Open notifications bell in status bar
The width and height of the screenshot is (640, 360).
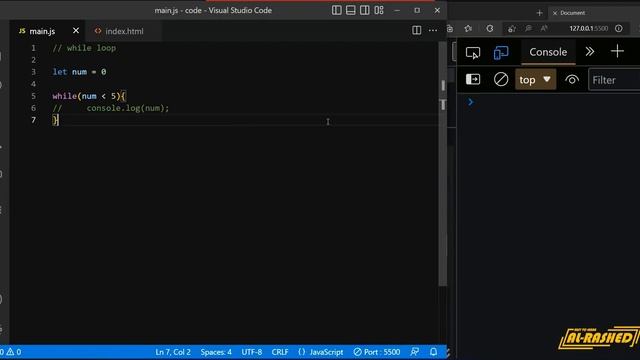point(433,352)
